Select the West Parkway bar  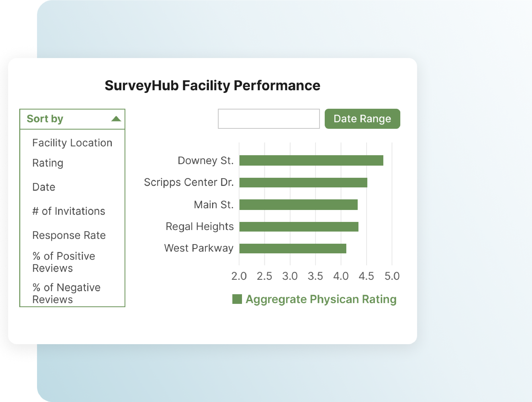pos(292,248)
